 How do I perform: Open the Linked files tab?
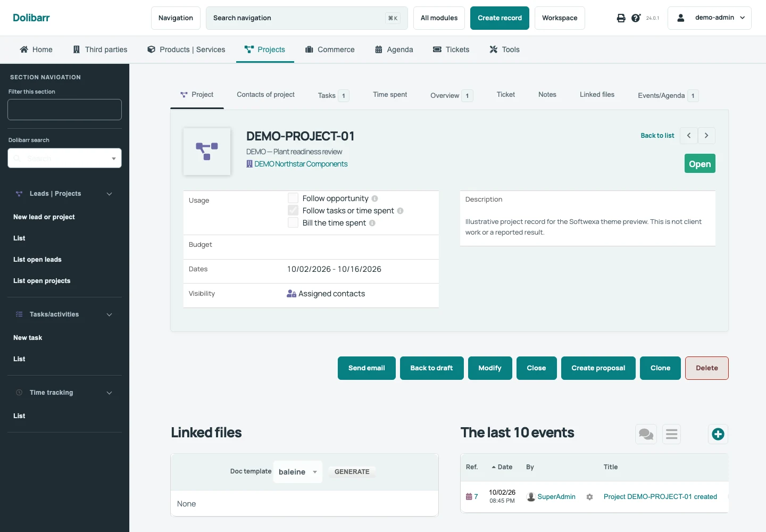click(x=597, y=95)
